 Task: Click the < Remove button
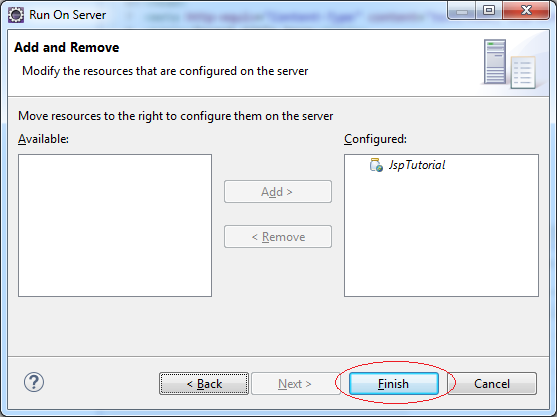(278, 237)
